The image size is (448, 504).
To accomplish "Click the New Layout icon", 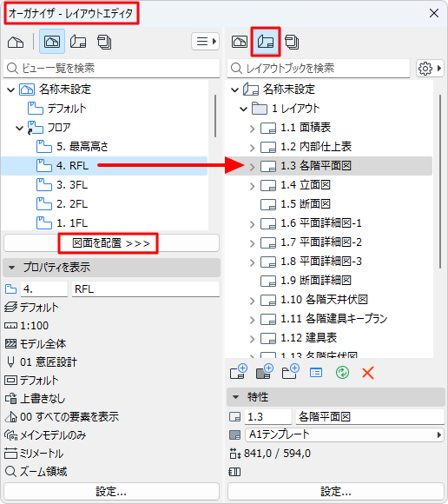I will pyautogui.click(x=239, y=372).
